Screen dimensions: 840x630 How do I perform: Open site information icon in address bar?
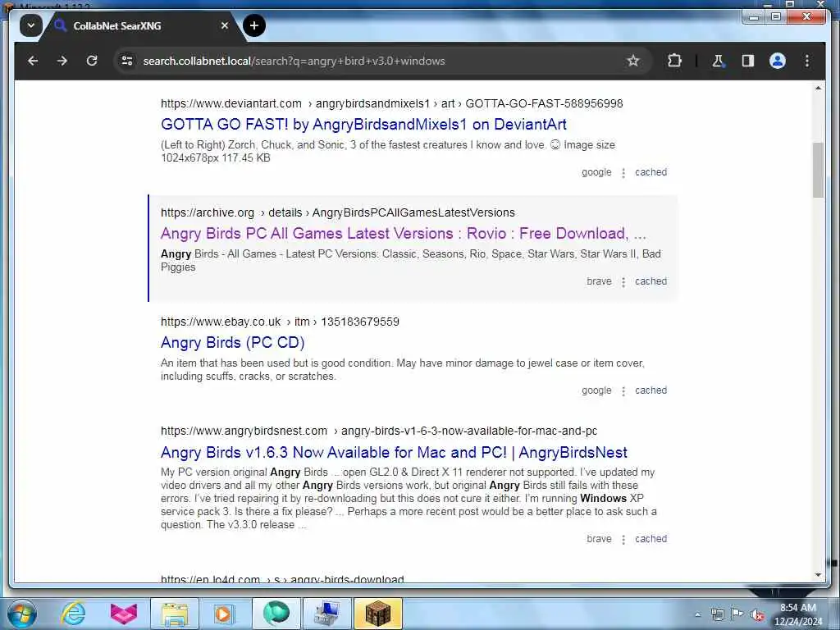pyautogui.click(x=127, y=61)
